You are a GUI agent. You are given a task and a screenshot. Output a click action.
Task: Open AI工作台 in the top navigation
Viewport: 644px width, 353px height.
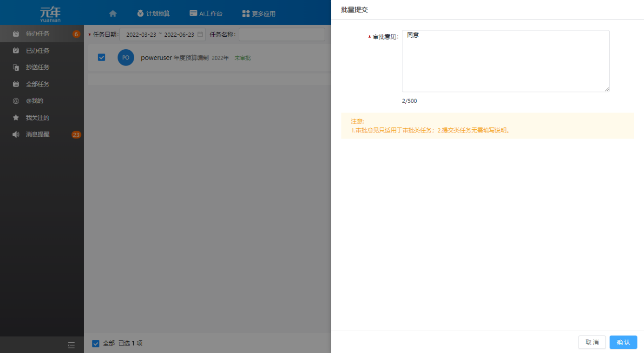click(x=206, y=13)
